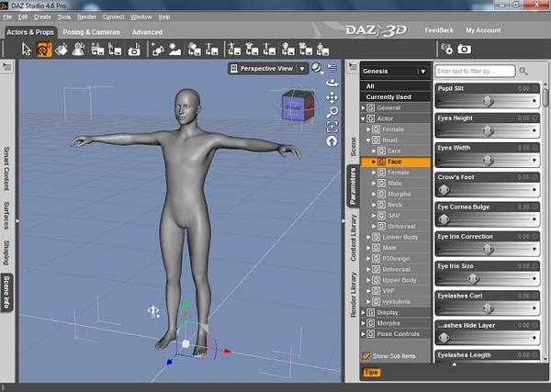Open left pane options menu icon
The image size is (551, 392).
tap(7, 67)
